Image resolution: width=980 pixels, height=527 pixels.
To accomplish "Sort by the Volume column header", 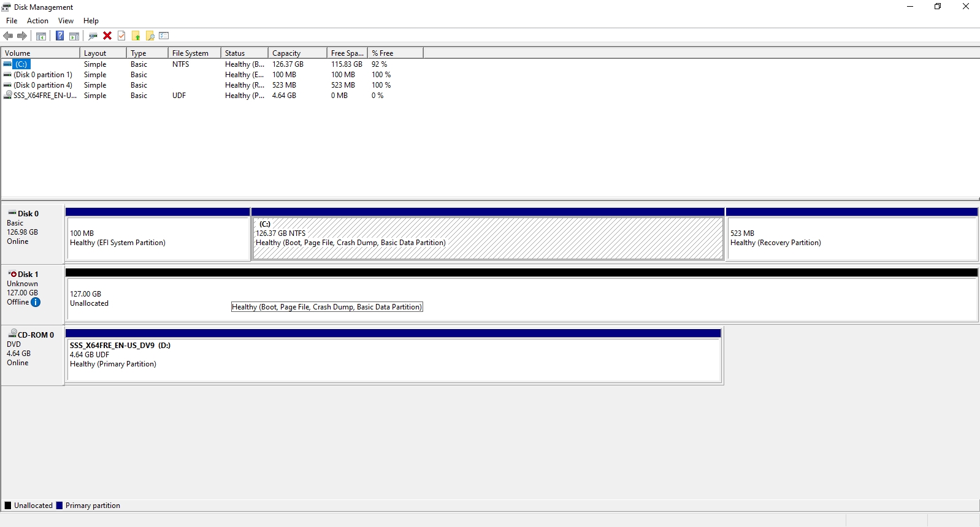I will [40, 53].
